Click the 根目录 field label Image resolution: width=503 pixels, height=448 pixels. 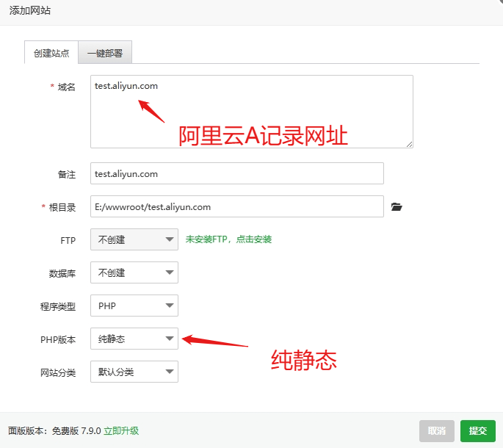(x=62, y=207)
